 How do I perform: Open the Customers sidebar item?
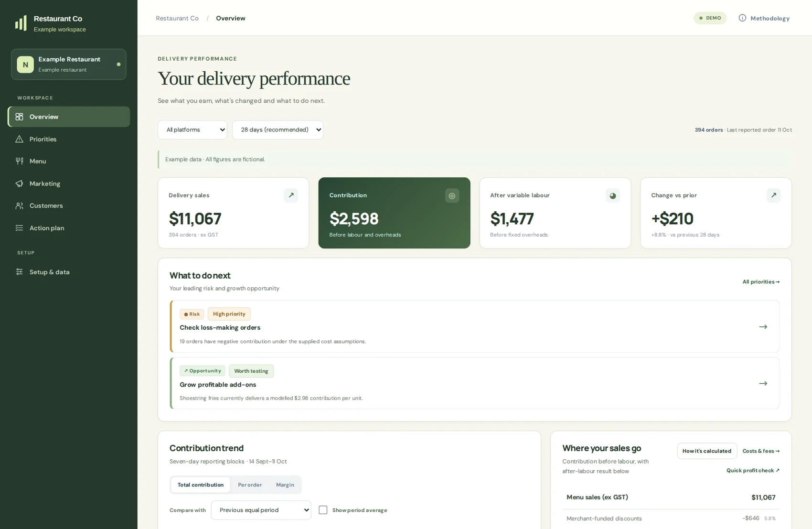[69, 205]
